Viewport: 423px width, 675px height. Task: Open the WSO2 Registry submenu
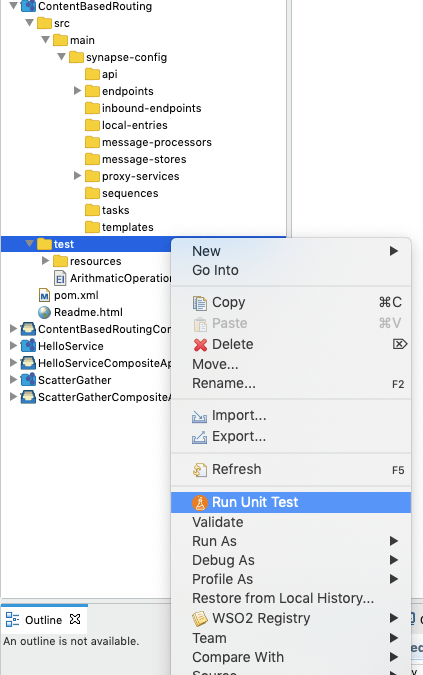coord(291,618)
